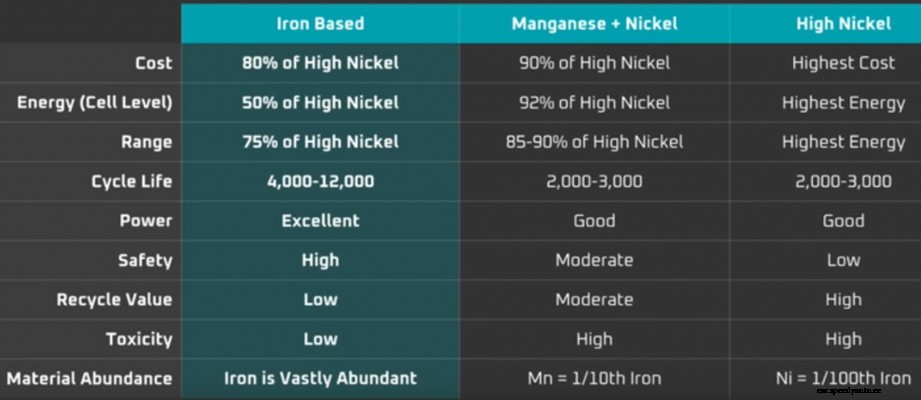The width and height of the screenshot is (921, 400).
Task: Click the Cycle Life row label
Action: tap(131, 182)
